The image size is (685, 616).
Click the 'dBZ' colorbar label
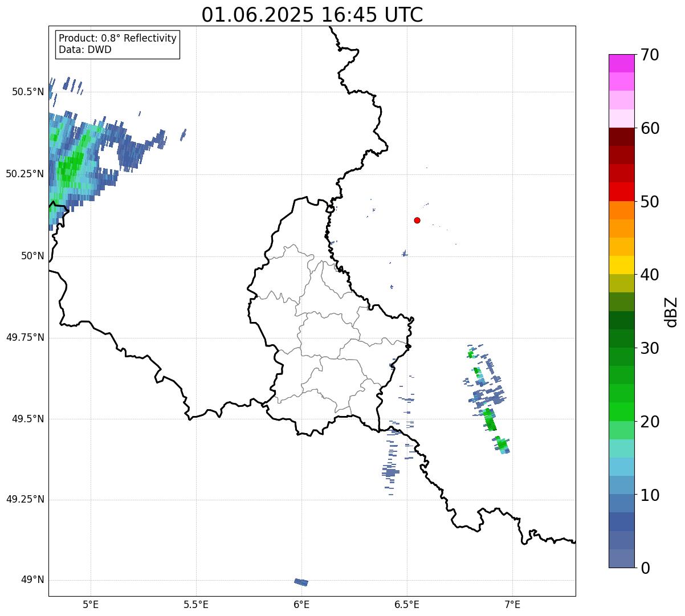(x=671, y=312)
